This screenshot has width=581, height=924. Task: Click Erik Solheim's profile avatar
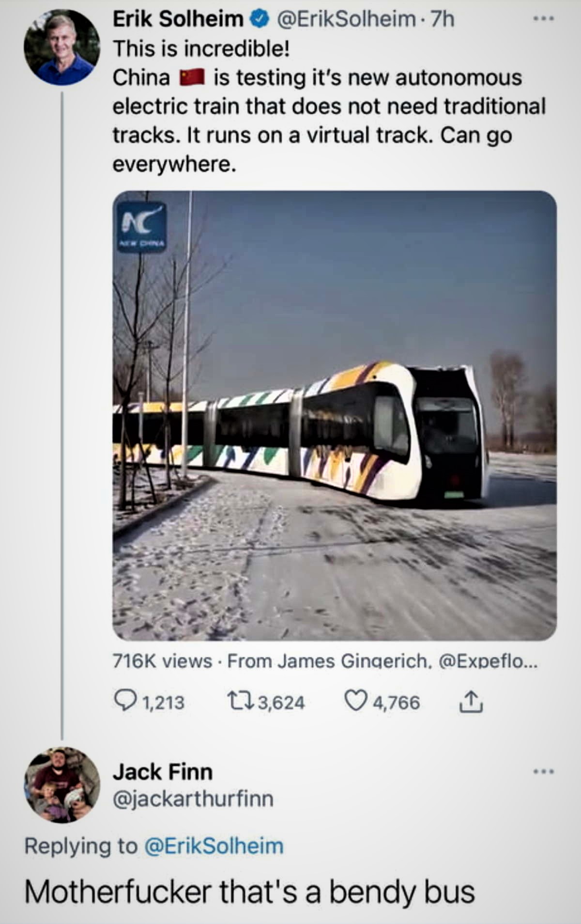62,47
